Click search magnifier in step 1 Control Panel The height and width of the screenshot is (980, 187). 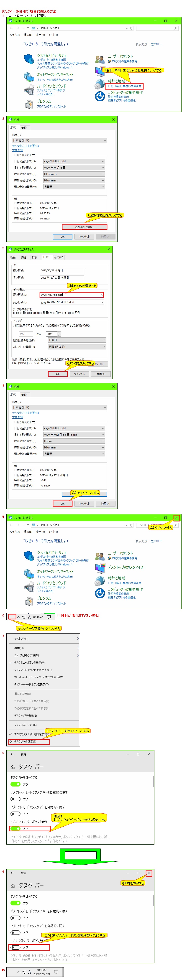(175, 28)
